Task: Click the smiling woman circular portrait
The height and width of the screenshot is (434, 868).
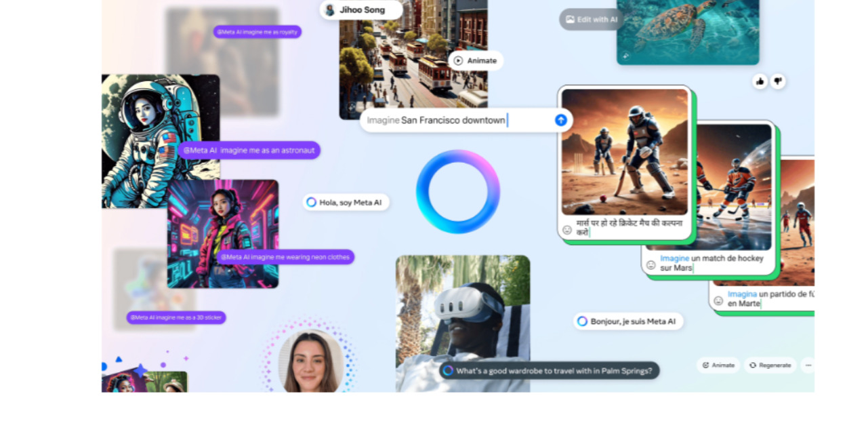Action: click(x=310, y=361)
